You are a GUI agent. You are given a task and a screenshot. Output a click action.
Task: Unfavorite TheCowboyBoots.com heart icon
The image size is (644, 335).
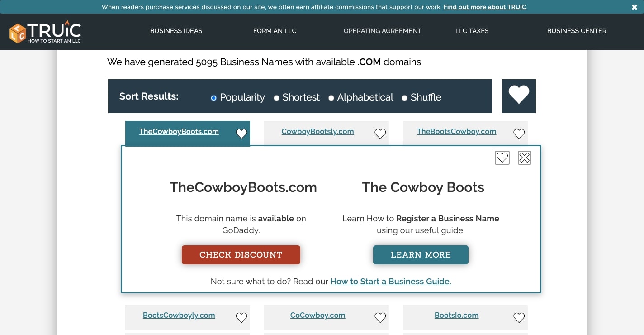(241, 134)
